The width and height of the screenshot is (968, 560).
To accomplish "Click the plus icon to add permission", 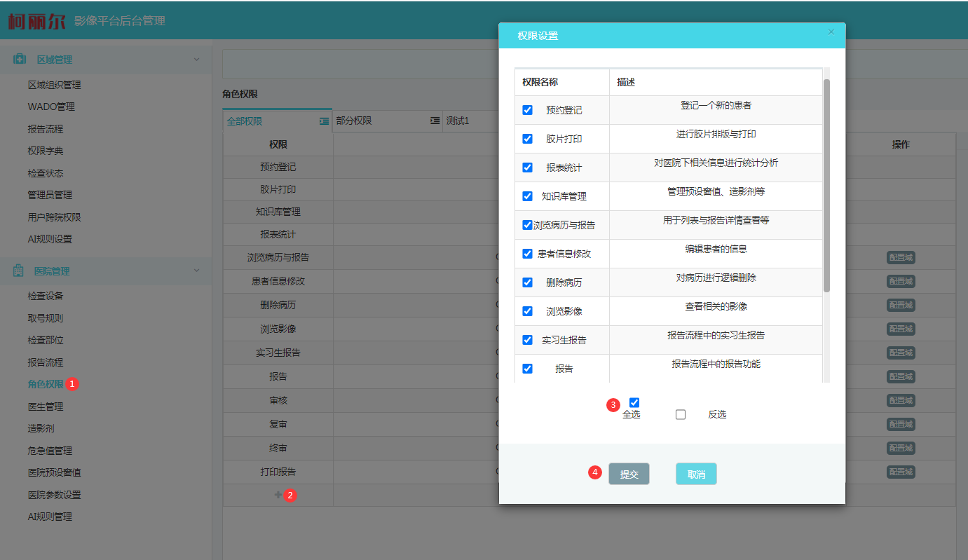I will tap(278, 495).
